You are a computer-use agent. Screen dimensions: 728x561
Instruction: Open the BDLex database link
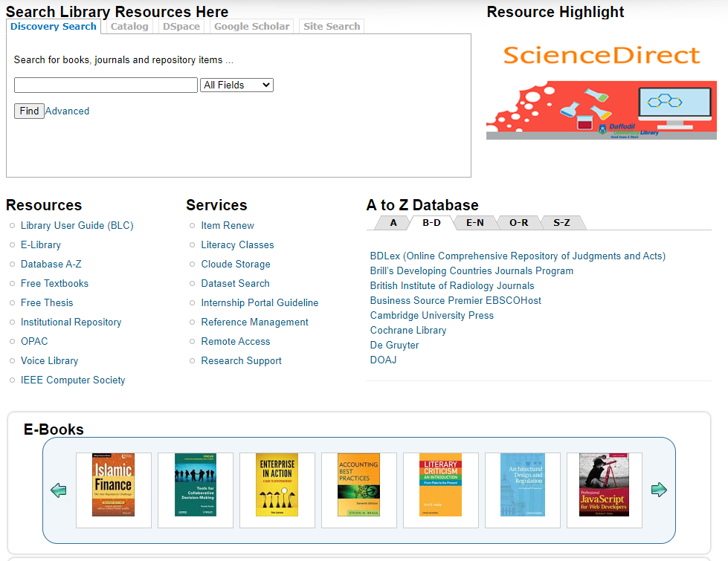click(x=518, y=256)
